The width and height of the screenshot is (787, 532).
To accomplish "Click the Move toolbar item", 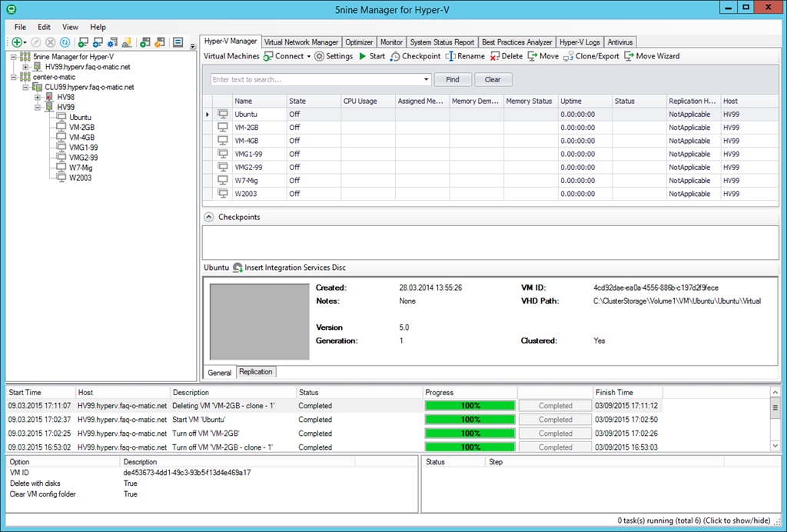I will pos(543,56).
